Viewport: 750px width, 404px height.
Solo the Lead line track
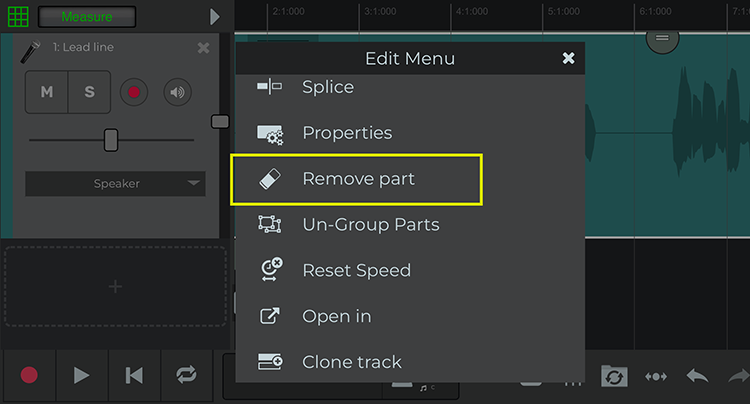pos(89,92)
